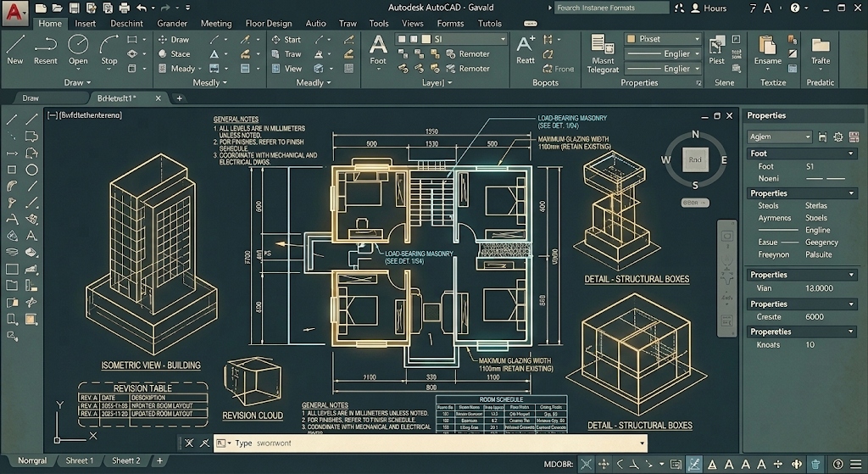Toggle the polar tracking icon in the status bar

coord(634,464)
